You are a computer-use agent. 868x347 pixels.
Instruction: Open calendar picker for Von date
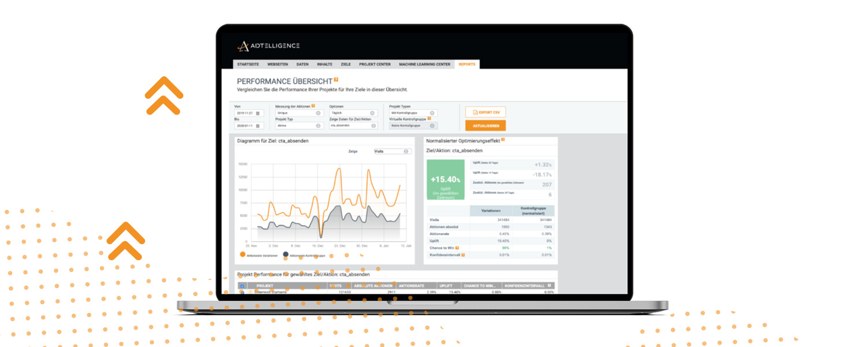[x=258, y=113]
